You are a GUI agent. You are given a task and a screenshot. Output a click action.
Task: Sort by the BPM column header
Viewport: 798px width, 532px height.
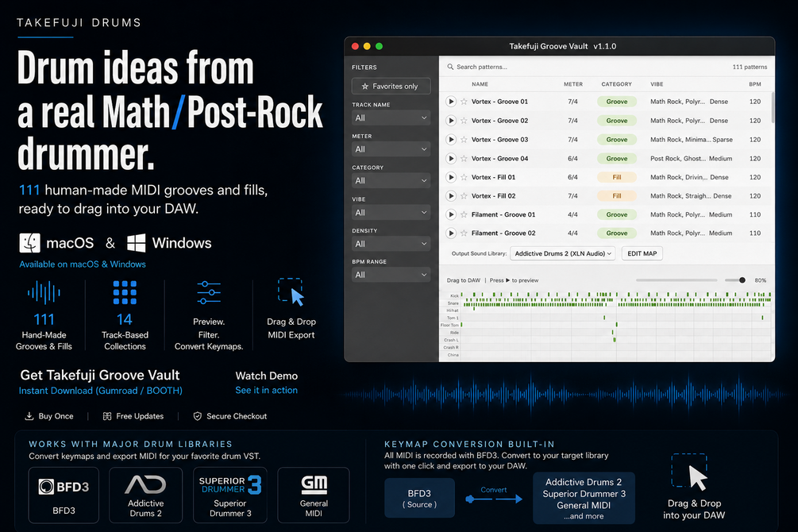click(755, 84)
